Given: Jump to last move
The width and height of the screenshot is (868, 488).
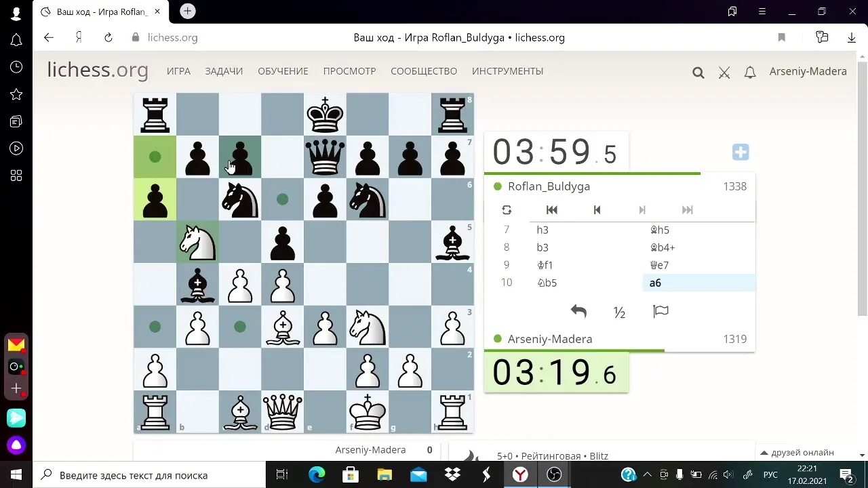Looking at the screenshot, I should point(688,210).
